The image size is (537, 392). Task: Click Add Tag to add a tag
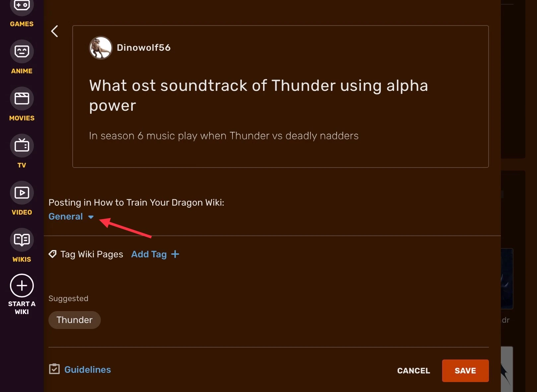coord(149,254)
